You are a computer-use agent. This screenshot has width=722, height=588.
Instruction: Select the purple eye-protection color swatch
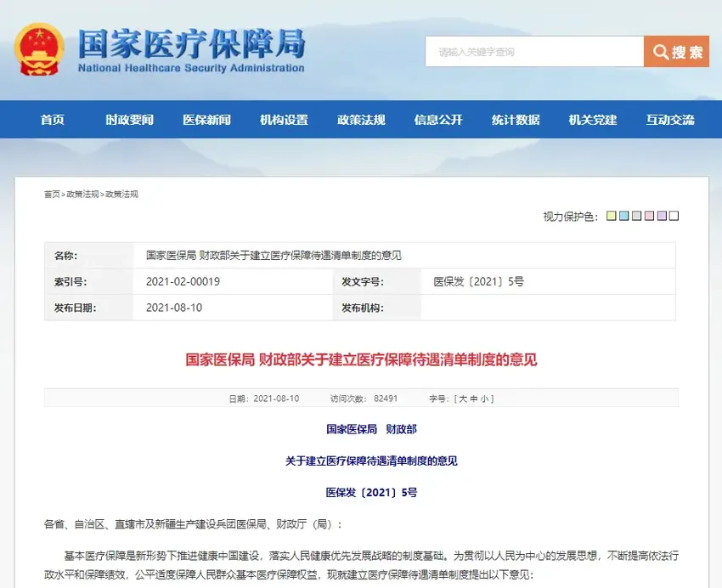[x=663, y=216]
